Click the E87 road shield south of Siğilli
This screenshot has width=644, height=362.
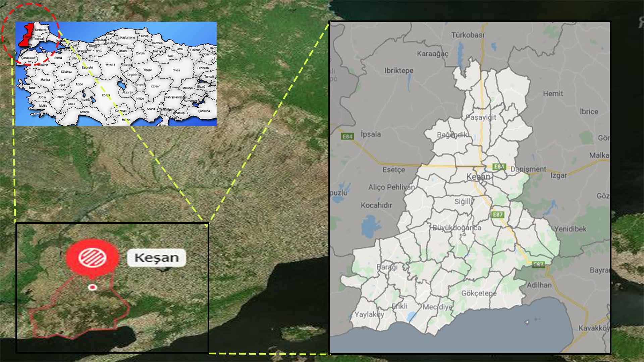click(497, 215)
